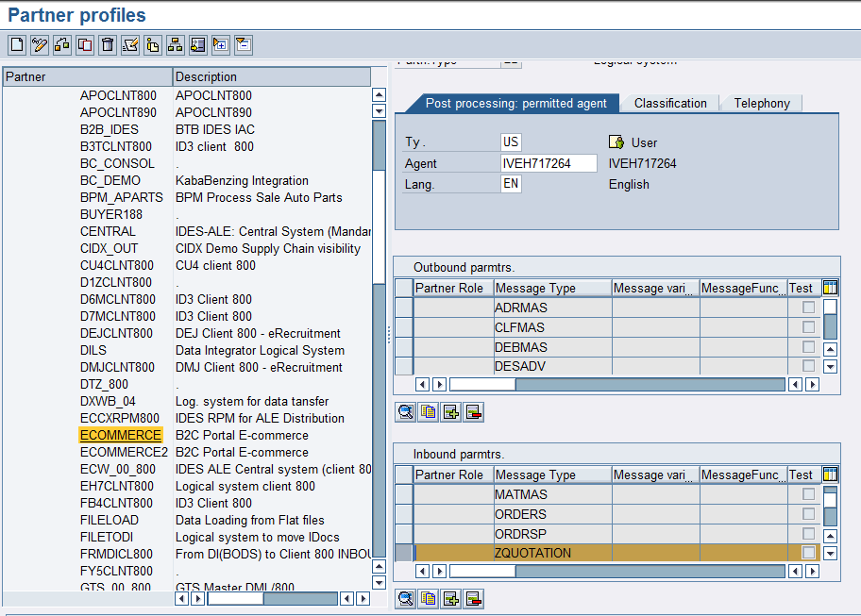This screenshot has width=861, height=616.
Task: Click detail view icon under Outbound parmtrs
Action: (x=405, y=411)
